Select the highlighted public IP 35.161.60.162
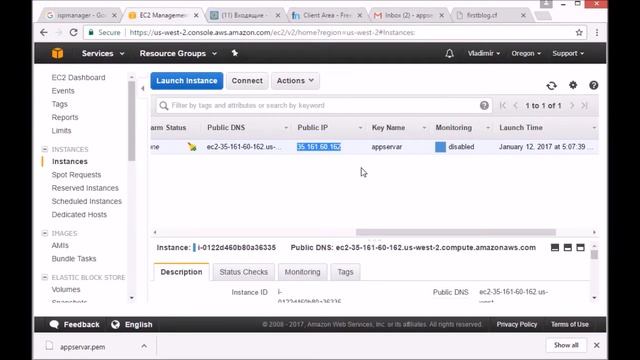 (x=319, y=147)
